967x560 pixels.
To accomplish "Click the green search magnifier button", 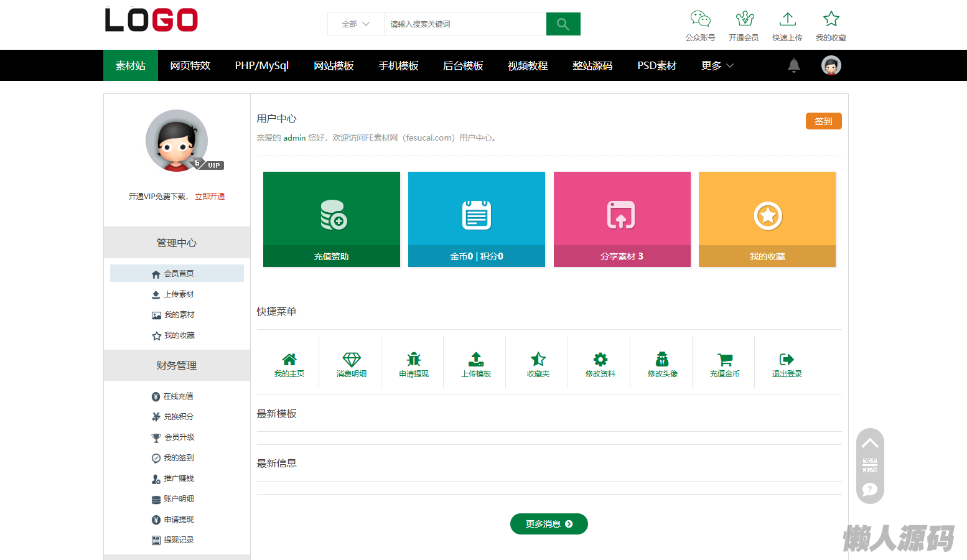I will click(563, 24).
